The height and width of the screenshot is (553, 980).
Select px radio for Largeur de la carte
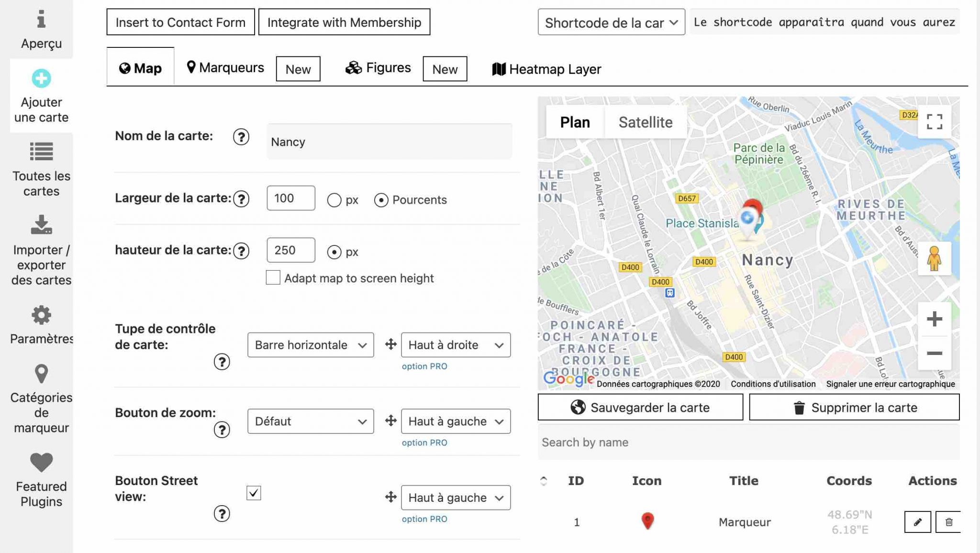pos(334,200)
